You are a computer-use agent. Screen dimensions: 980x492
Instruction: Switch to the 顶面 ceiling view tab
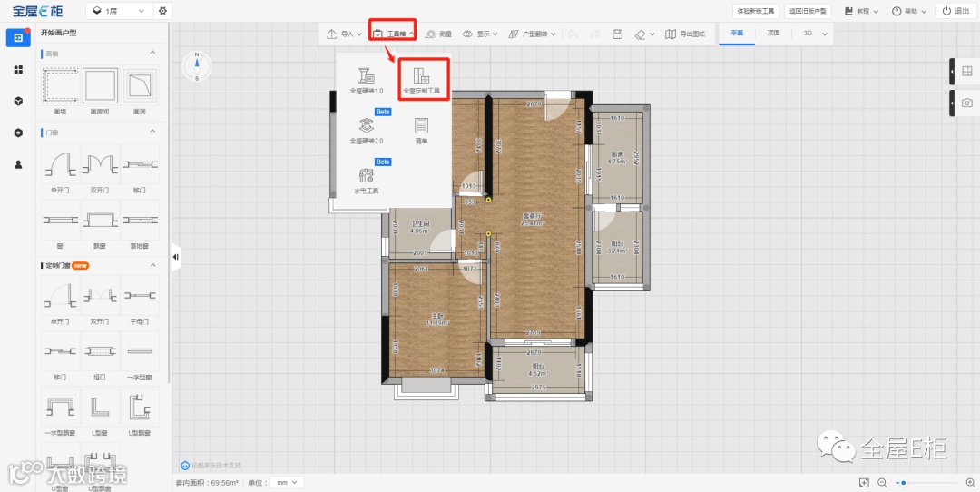(773, 34)
